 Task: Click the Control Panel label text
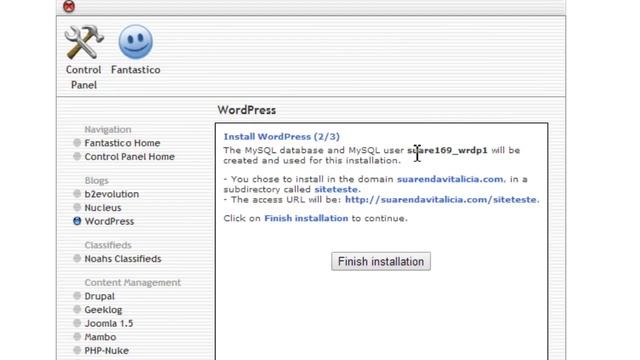pos(84,78)
